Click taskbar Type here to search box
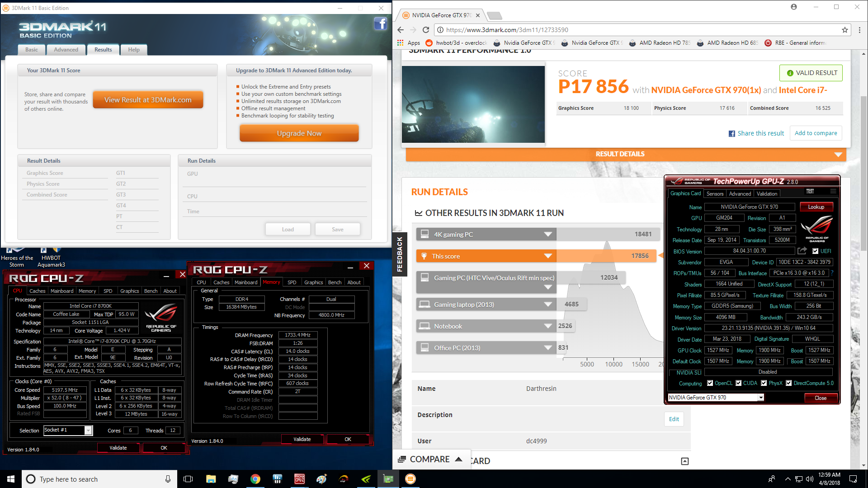868x488 pixels. (x=99, y=479)
